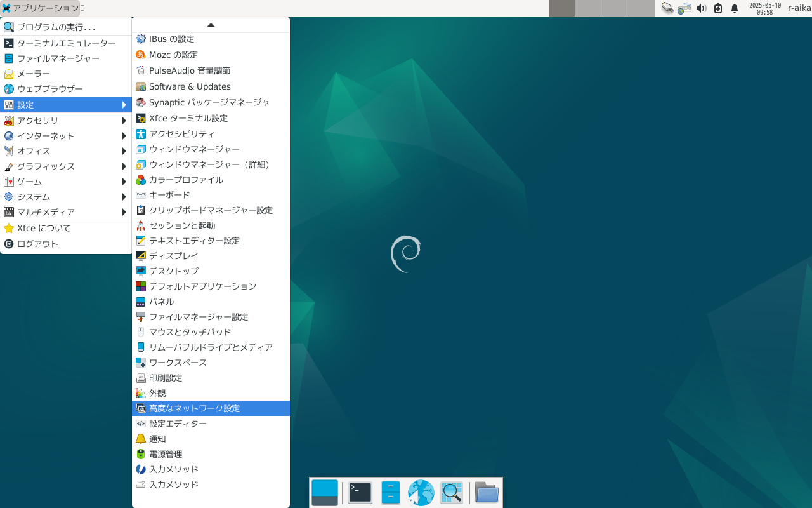
Task: Click the notification bell tray icon
Action: [x=735, y=8]
